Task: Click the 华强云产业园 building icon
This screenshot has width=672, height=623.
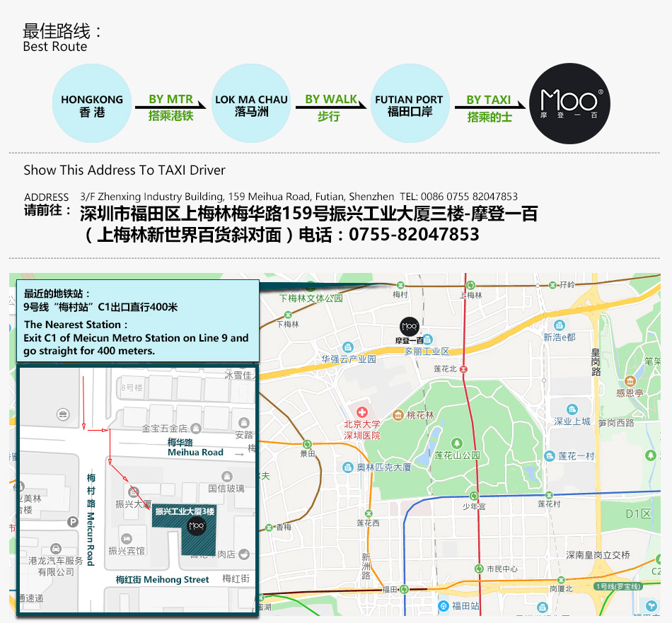Action: pos(348,347)
